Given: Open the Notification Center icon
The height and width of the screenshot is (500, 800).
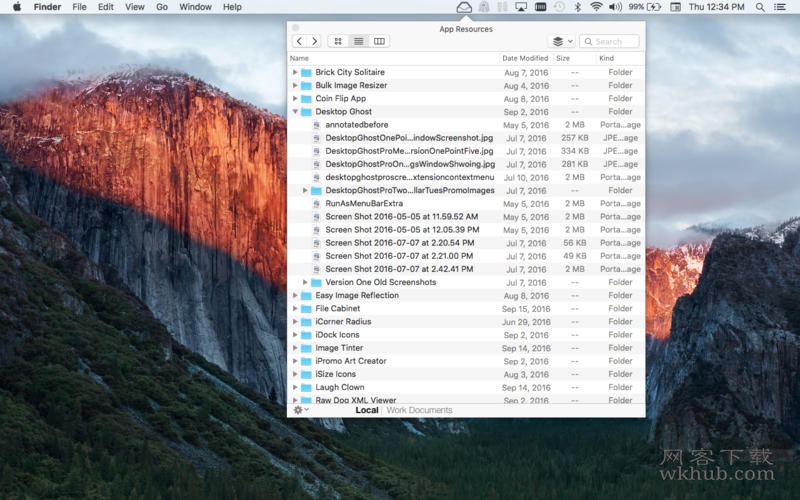Looking at the screenshot, I should pos(780,7).
